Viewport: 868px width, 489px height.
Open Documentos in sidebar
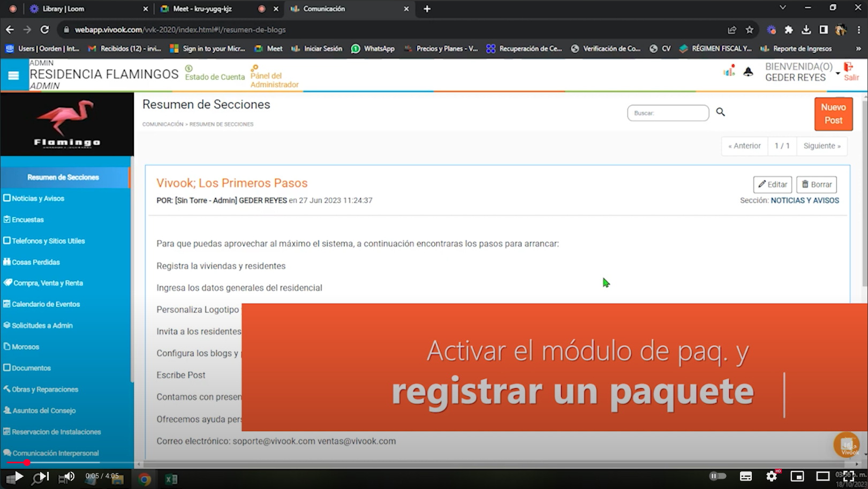[31, 368]
